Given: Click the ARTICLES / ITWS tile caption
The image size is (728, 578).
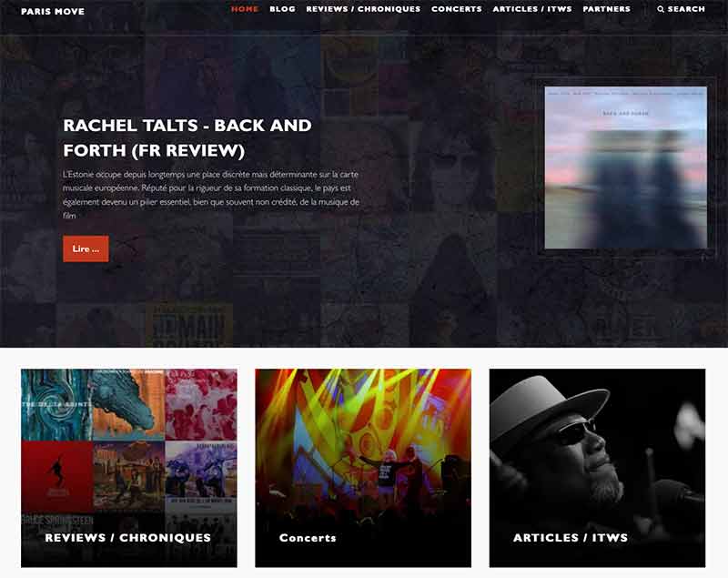Looking at the screenshot, I should pos(571,538).
